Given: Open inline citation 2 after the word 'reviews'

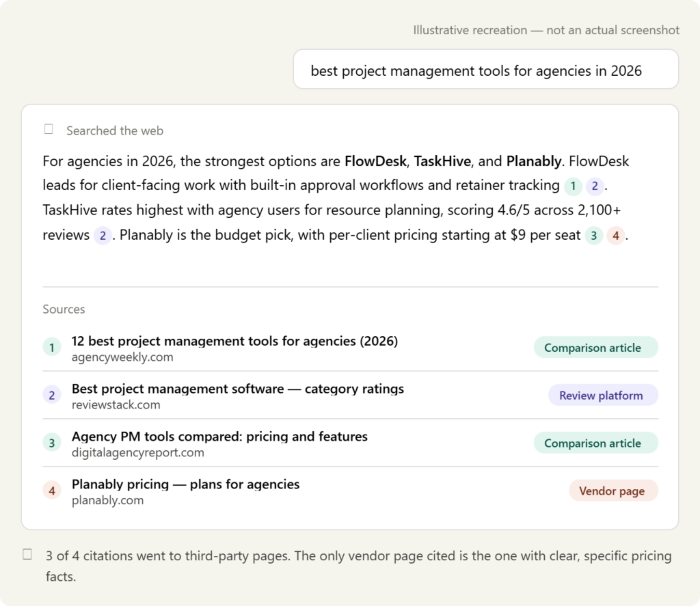Looking at the screenshot, I should tap(103, 236).
